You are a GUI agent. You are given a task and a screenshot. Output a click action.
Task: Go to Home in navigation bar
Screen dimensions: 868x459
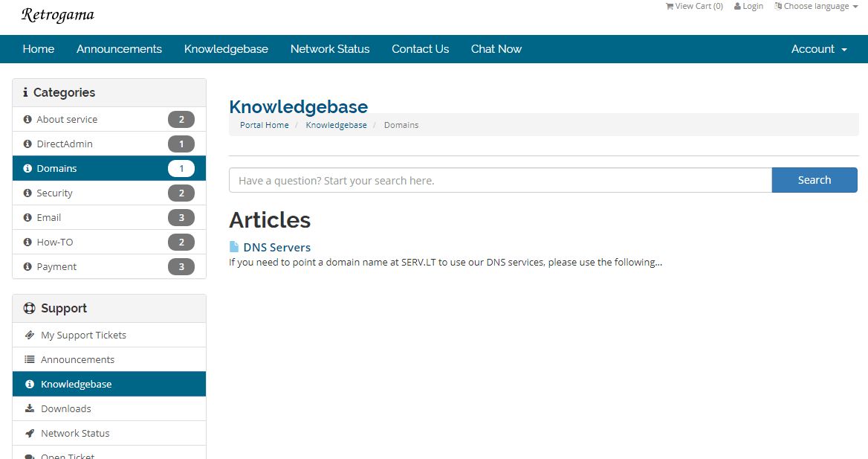(x=38, y=49)
